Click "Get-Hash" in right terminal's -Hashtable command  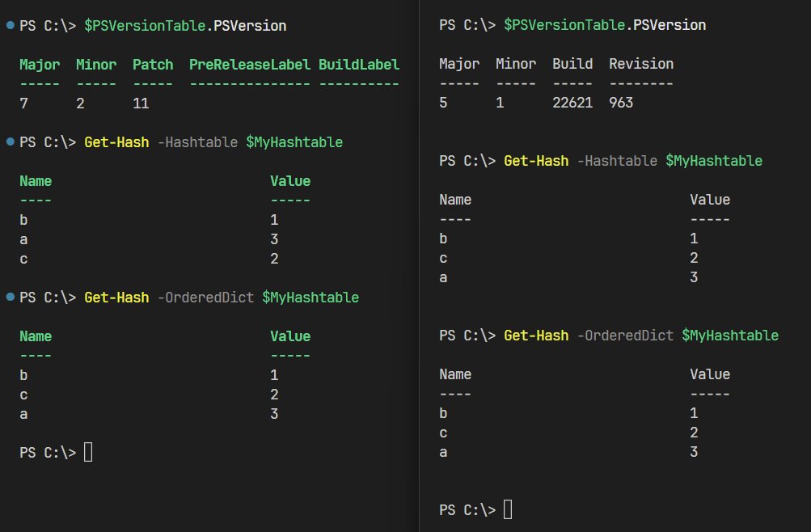click(x=536, y=161)
